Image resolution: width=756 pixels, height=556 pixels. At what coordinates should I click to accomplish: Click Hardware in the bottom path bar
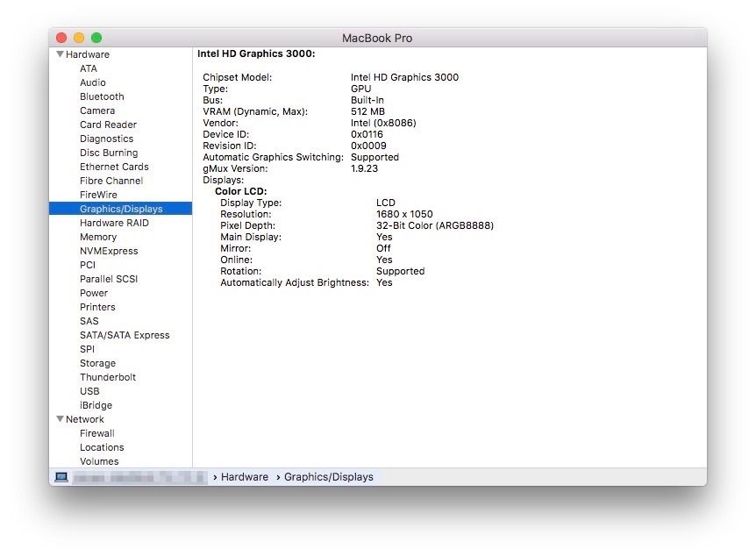[x=245, y=477]
